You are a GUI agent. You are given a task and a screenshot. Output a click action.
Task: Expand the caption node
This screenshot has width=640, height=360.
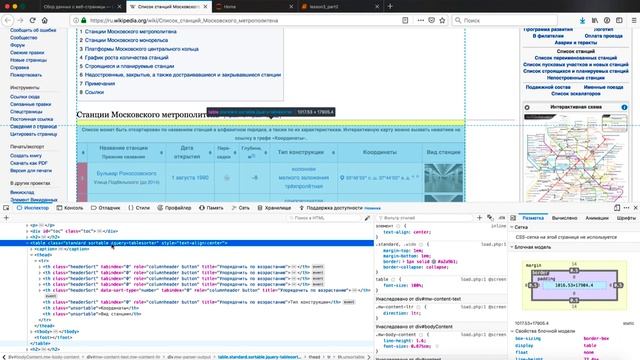point(31,249)
